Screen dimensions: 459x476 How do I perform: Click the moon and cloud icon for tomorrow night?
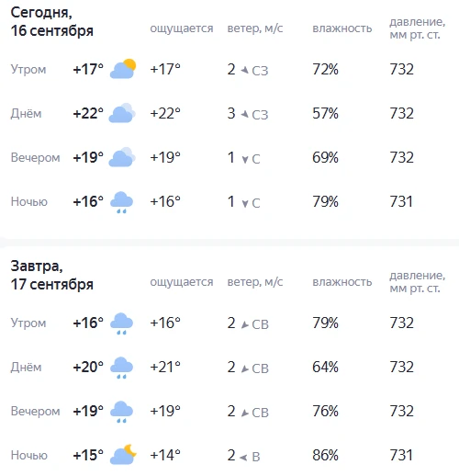pos(123,455)
